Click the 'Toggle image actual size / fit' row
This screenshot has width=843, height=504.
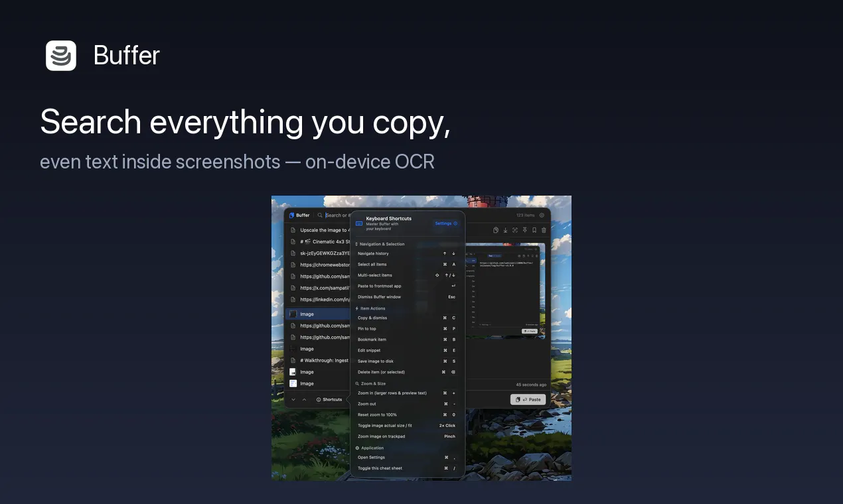[407, 426]
